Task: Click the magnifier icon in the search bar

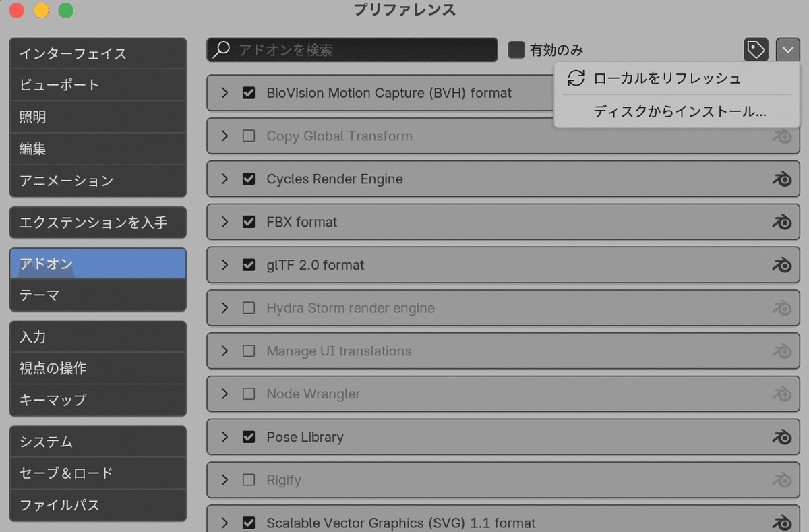Action: tap(222, 49)
